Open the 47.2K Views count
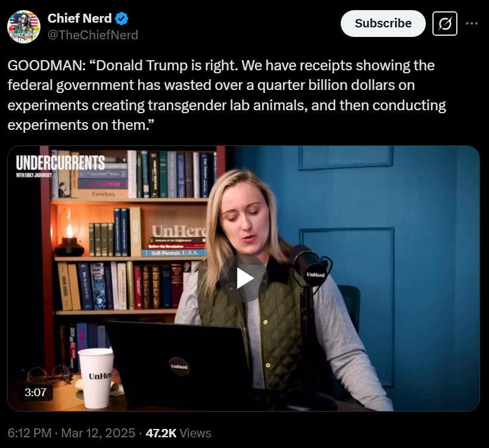Screen dimensions: 489x448 [x=178, y=433]
